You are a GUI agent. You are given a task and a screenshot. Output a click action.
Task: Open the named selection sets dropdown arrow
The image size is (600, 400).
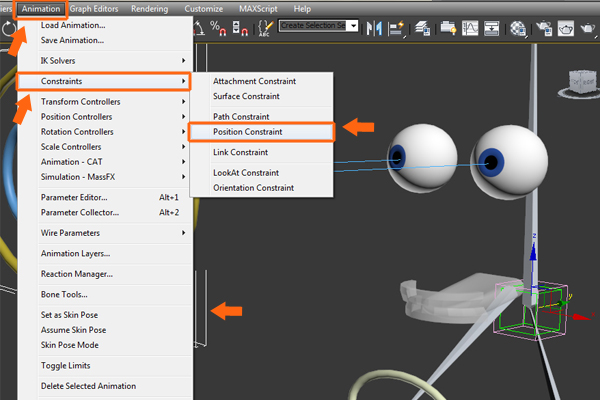354,26
